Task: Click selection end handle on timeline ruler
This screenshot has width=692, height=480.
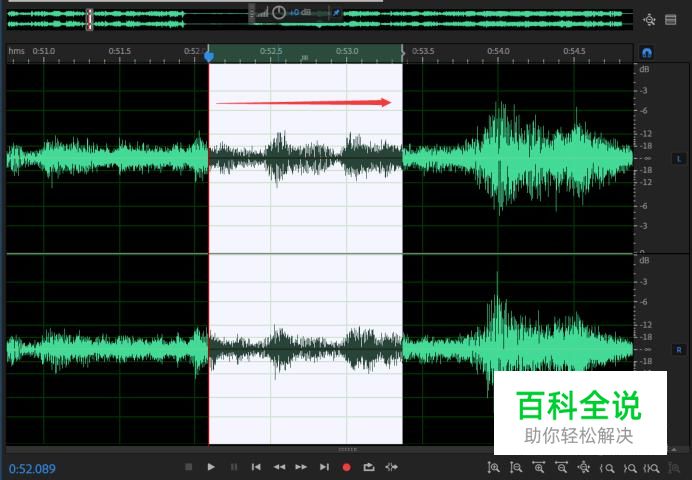Action: [402, 53]
